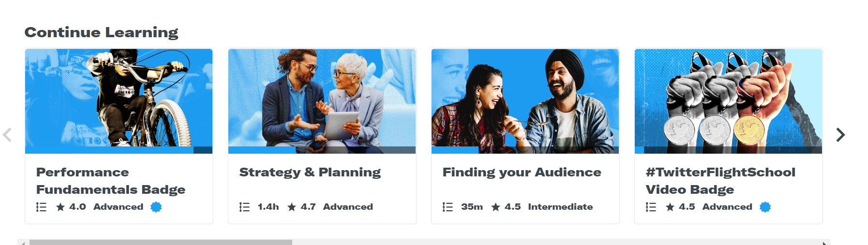Click list icon on Finding your Audience card
868x245 pixels.
click(448, 207)
